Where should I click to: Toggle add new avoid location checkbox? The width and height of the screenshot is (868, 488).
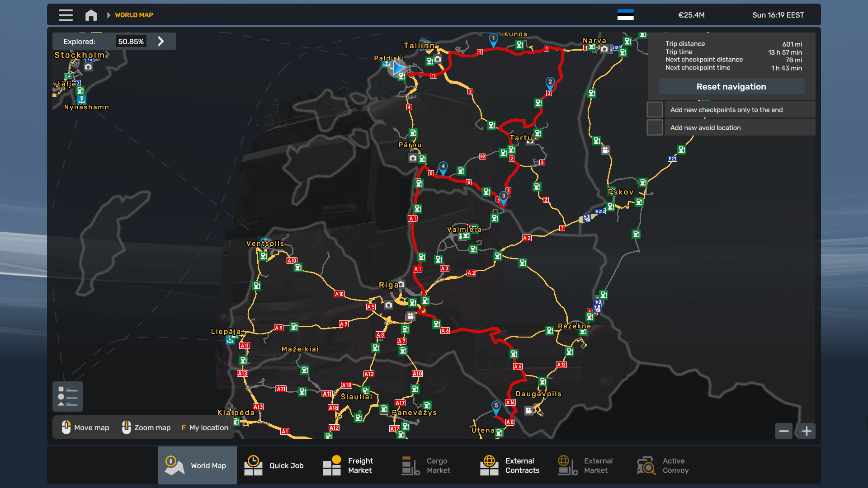(x=655, y=127)
